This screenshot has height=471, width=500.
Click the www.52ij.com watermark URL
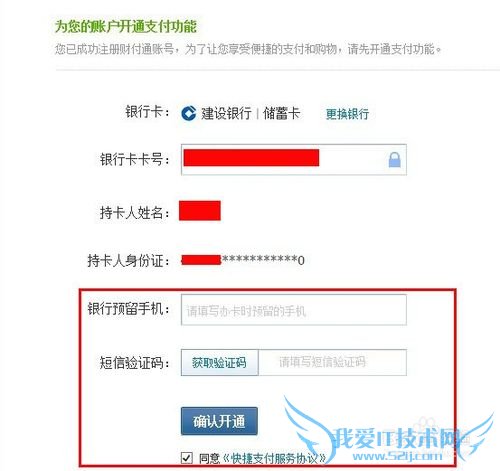pos(397,456)
